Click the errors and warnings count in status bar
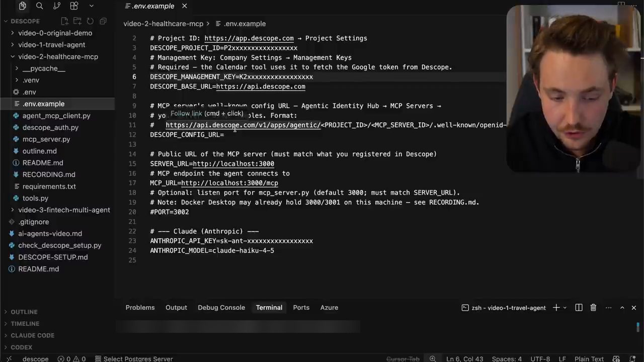Image resolution: width=644 pixels, height=362 pixels. (71, 358)
